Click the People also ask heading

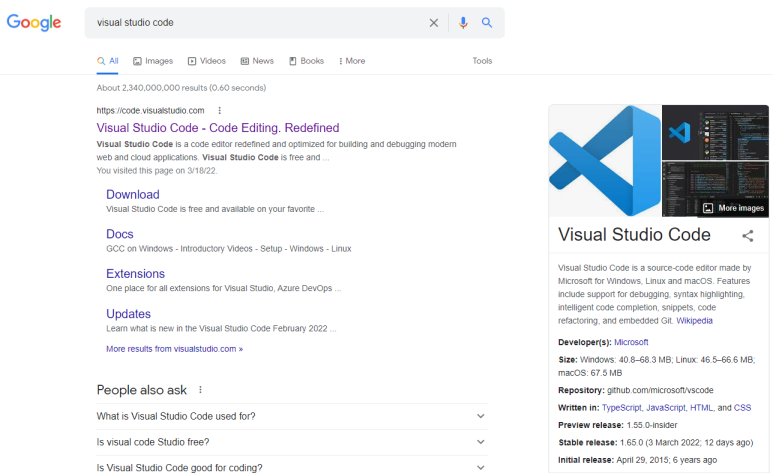click(141, 390)
